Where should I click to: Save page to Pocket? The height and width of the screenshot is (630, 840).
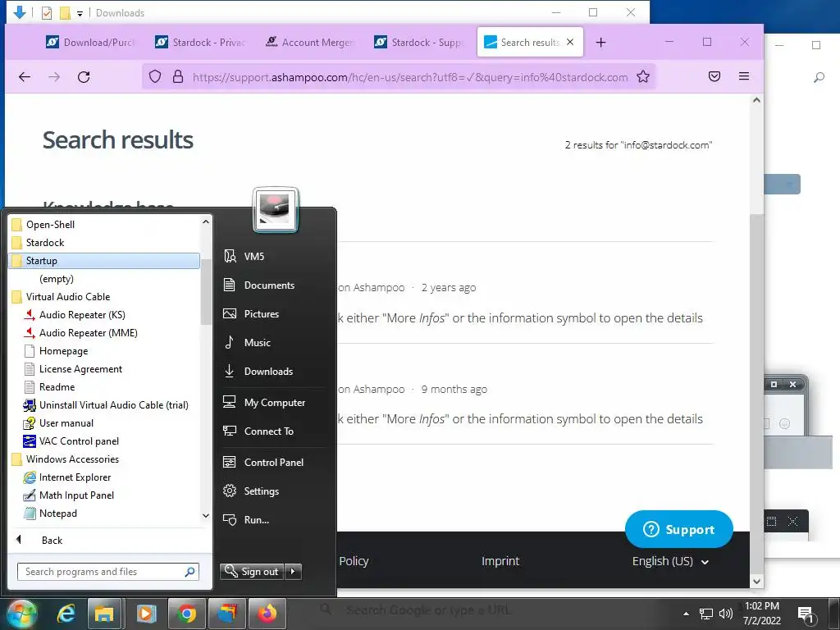(714, 76)
